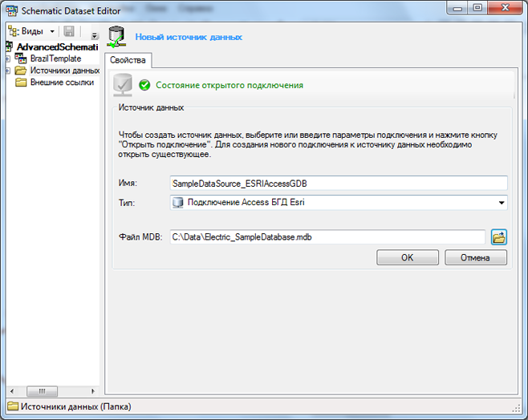Image resolution: width=528 pixels, height=420 pixels.
Task: Click the Источники данных open folder icon
Action: coord(21,71)
